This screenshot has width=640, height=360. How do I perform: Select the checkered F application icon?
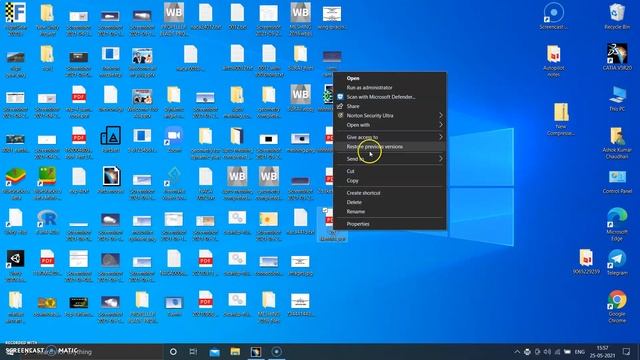pos(16,19)
